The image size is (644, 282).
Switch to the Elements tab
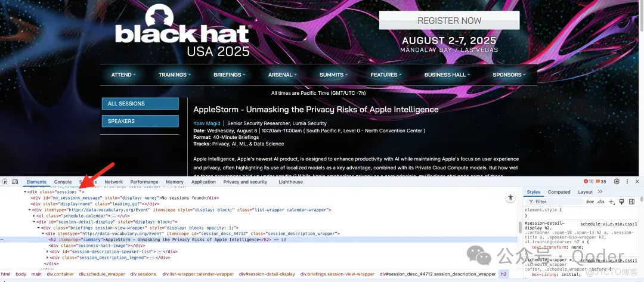click(36, 181)
